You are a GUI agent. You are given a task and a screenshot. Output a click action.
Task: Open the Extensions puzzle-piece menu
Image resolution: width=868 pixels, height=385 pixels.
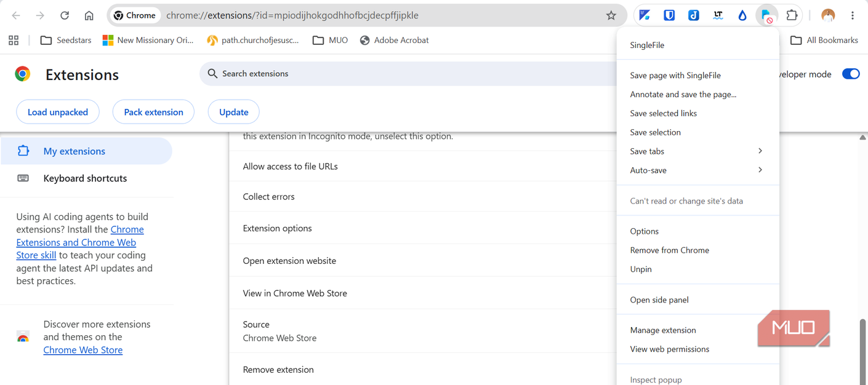792,15
